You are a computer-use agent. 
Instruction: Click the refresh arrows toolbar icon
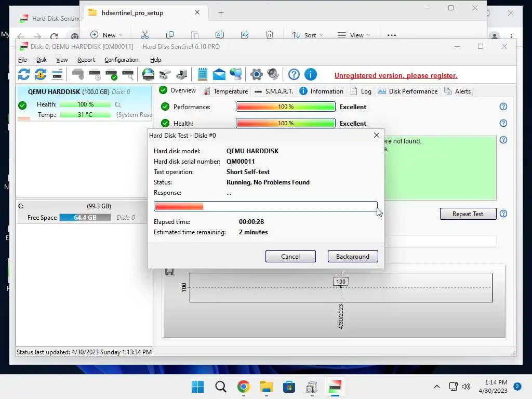pos(24,74)
